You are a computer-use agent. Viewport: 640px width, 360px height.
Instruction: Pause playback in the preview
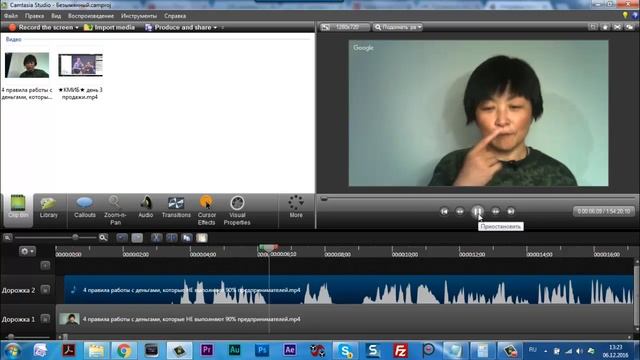[x=477, y=211]
